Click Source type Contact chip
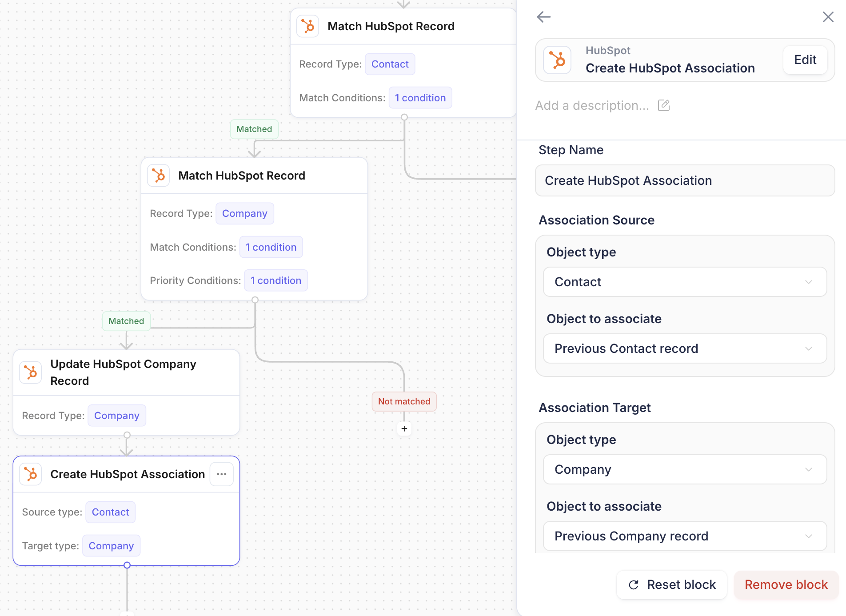Screen dimensions: 846x616 (111, 512)
